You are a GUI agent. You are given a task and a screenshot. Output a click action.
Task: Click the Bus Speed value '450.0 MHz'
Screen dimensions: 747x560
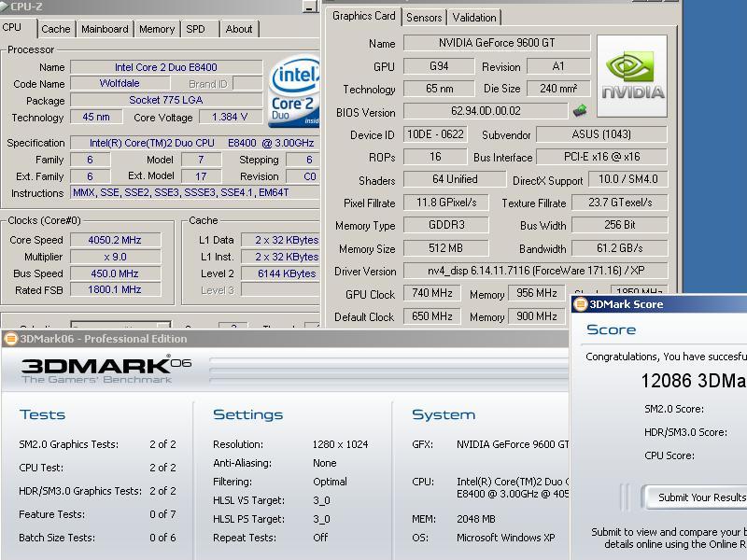click(x=115, y=273)
